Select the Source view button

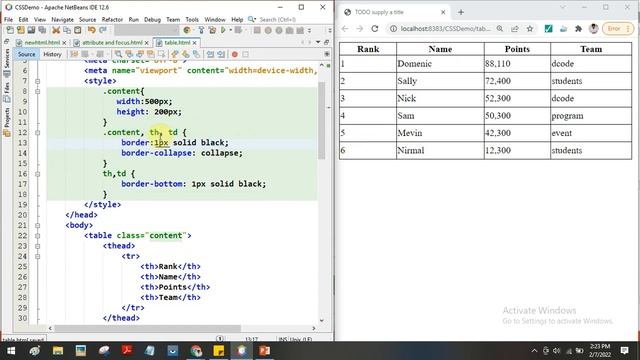[27, 54]
